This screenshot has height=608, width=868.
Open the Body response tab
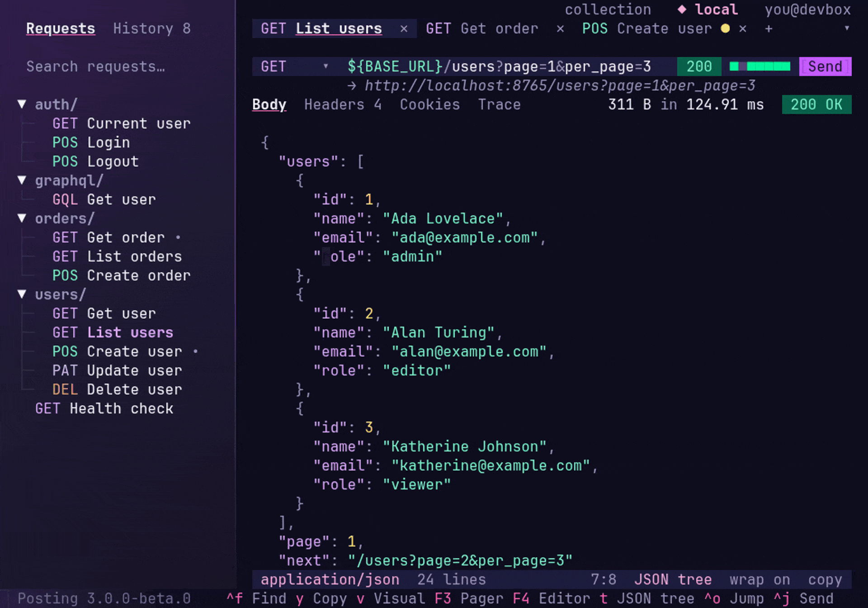[x=269, y=104]
